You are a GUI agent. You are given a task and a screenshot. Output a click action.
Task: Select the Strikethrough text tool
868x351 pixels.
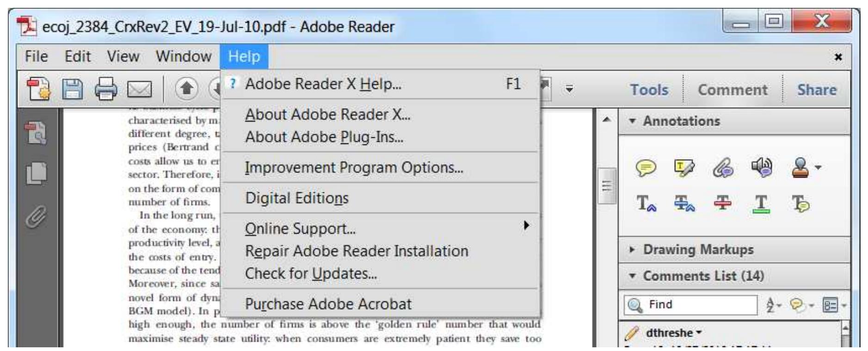pyautogui.click(x=722, y=204)
